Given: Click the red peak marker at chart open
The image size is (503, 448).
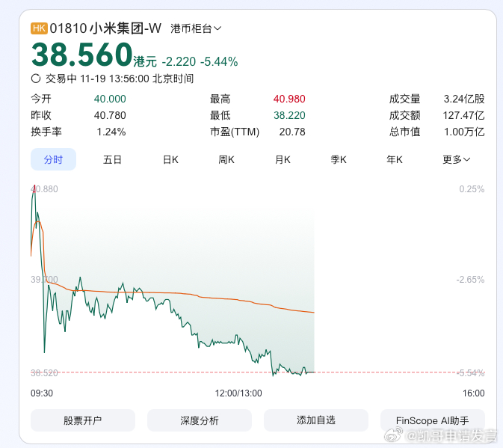Looking at the screenshot, I should point(34,188).
